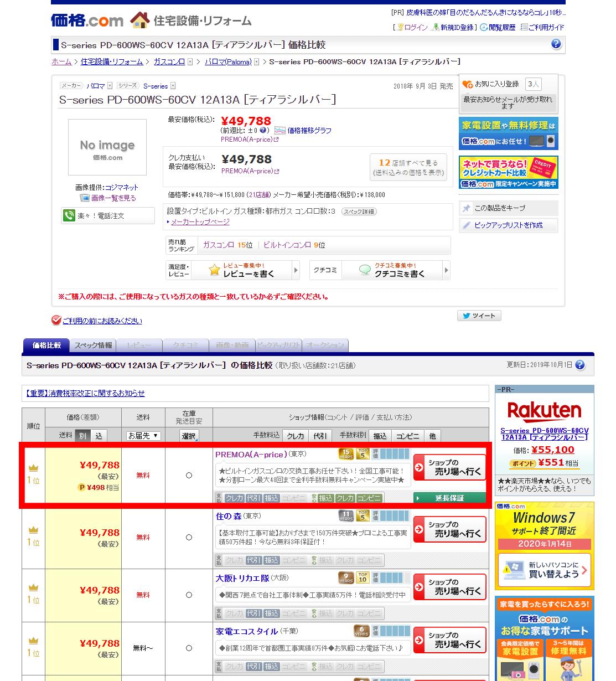
Task: Click the ログイン key icon link
Action: click(x=400, y=27)
